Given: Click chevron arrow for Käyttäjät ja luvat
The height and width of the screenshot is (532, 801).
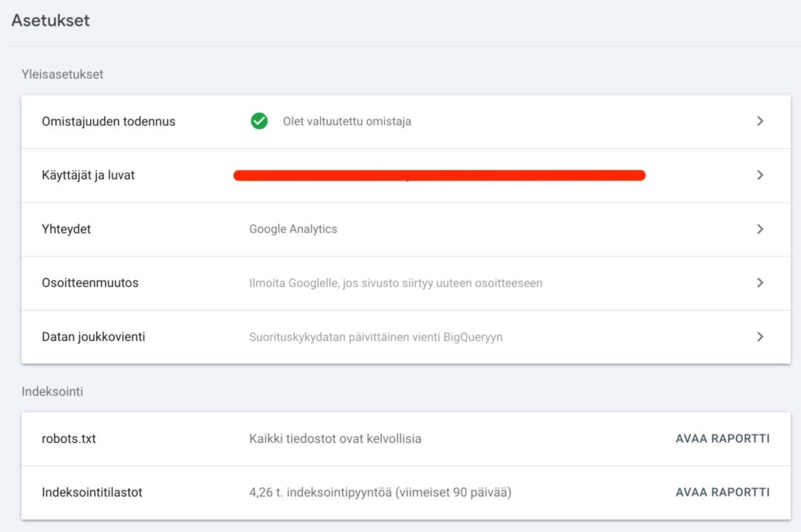Looking at the screenshot, I should (760, 175).
